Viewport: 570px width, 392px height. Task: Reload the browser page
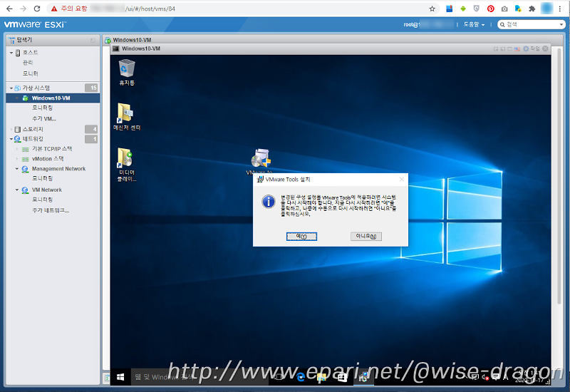37,9
